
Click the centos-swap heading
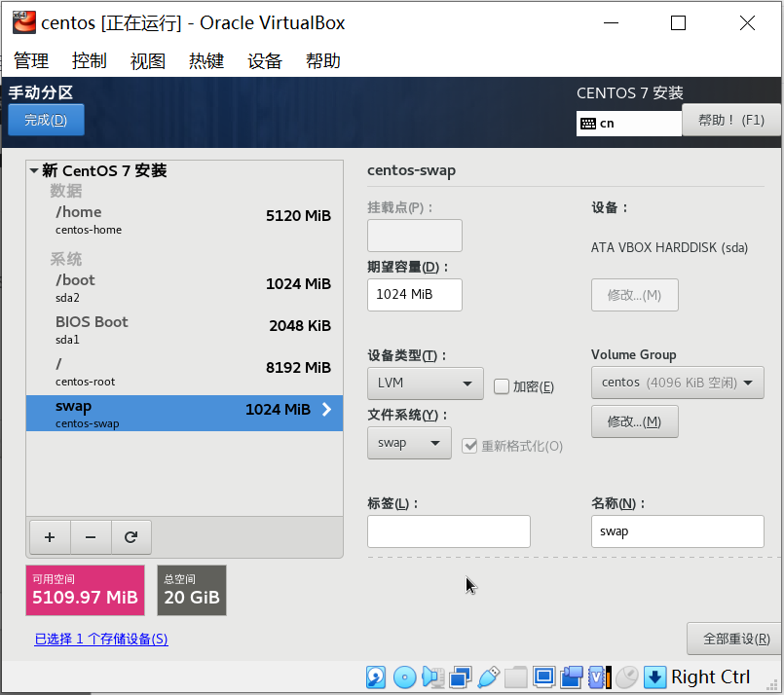click(x=412, y=171)
